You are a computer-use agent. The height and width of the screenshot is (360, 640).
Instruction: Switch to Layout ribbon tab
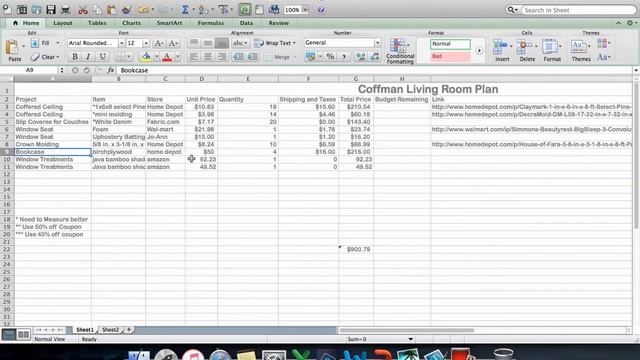pos(62,23)
